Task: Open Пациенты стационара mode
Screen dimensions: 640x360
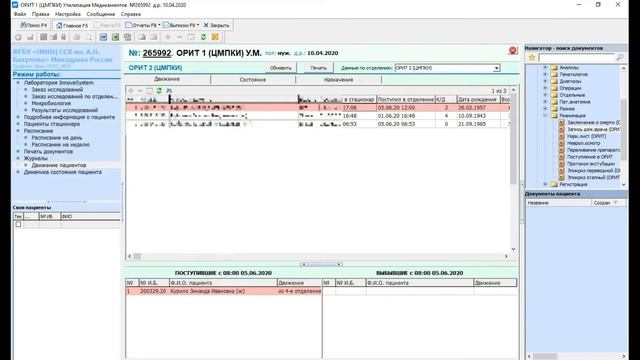Action: pos(51,124)
